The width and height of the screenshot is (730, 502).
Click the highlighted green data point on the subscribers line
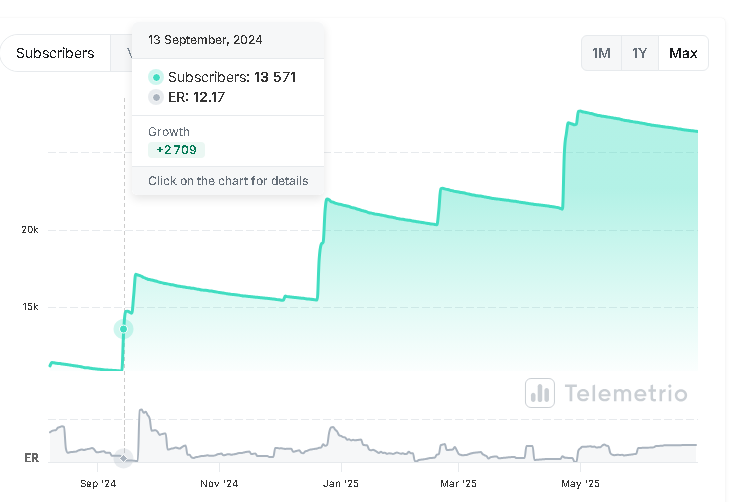(x=124, y=329)
